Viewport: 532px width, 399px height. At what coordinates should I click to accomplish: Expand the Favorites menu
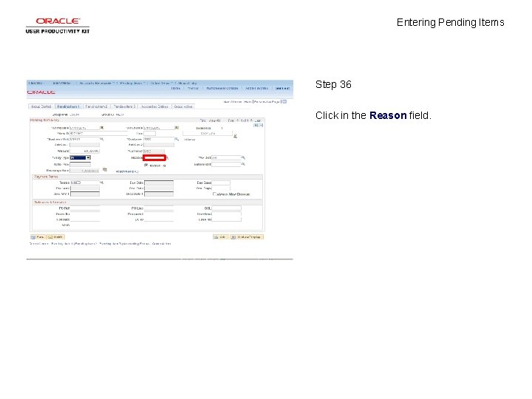point(36,83)
